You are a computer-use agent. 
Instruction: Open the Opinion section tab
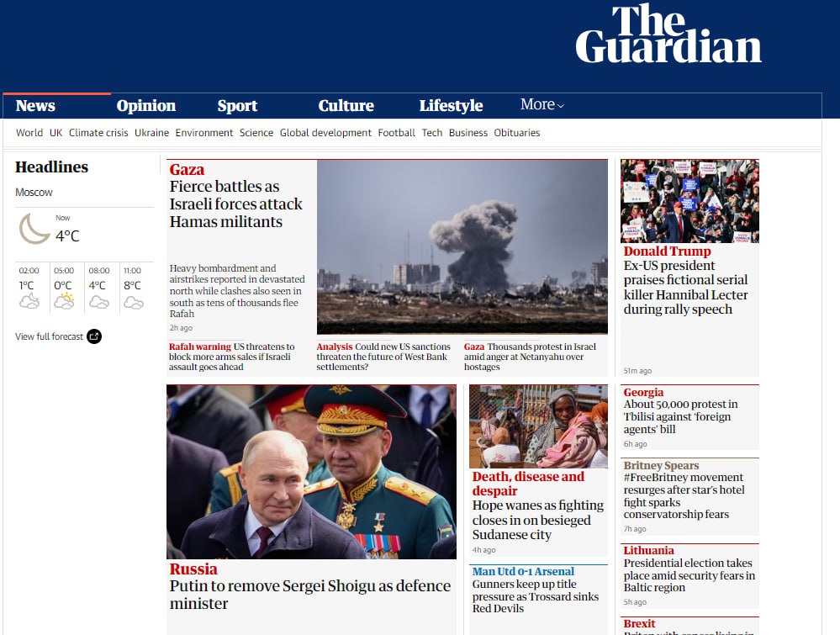coord(146,106)
